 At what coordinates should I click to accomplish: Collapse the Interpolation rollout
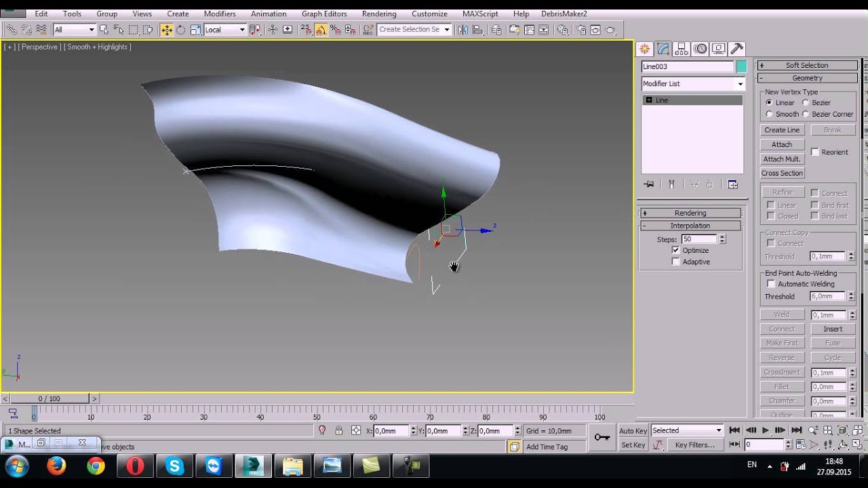pyautogui.click(x=690, y=226)
